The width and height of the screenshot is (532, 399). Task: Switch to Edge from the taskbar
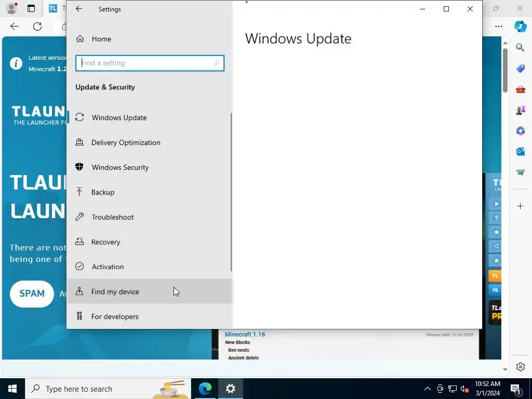click(205, 389)
